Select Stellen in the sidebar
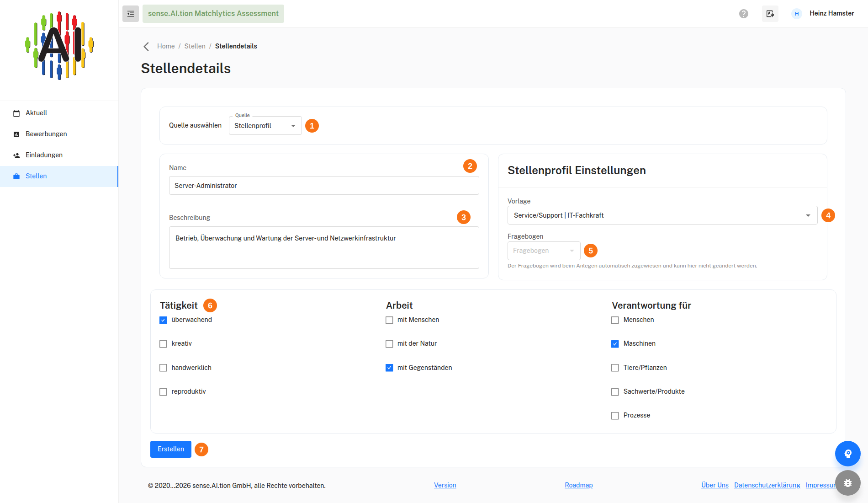 [x=59, y=176]
